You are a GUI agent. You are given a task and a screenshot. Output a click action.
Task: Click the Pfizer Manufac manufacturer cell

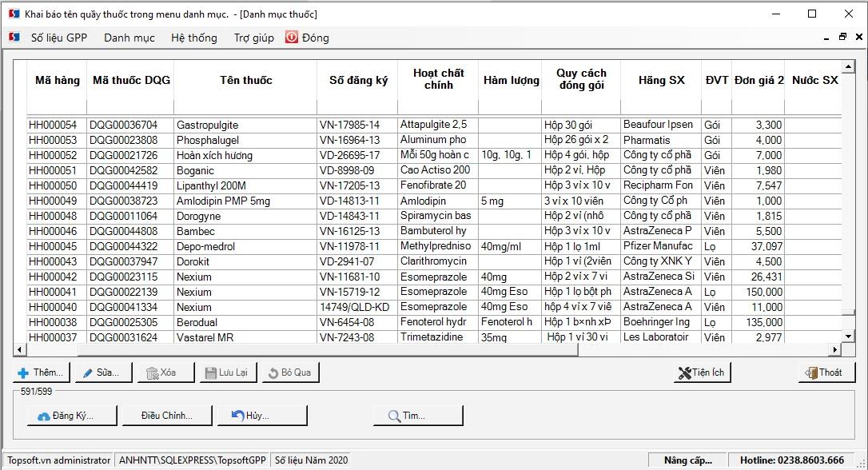(661, 246)
